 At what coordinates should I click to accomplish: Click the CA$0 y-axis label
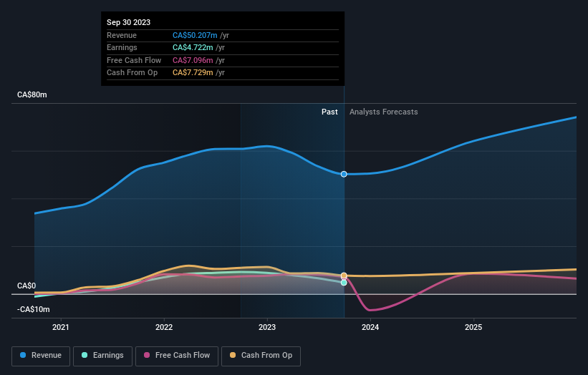pyautogui.click(x=26, y=286)
